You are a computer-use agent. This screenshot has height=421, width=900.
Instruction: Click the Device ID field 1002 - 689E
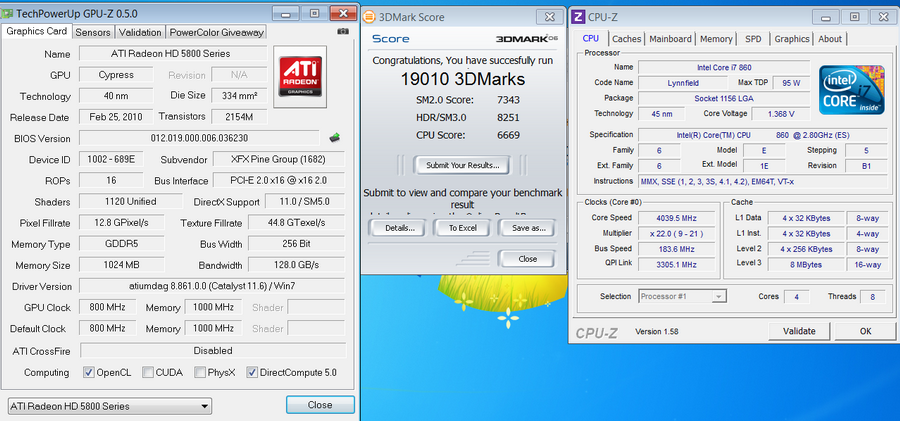coord(111,159)
